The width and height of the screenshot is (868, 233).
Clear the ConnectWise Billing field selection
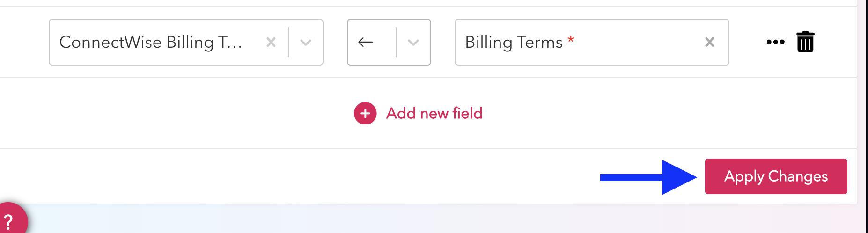[x=271, y=42]
